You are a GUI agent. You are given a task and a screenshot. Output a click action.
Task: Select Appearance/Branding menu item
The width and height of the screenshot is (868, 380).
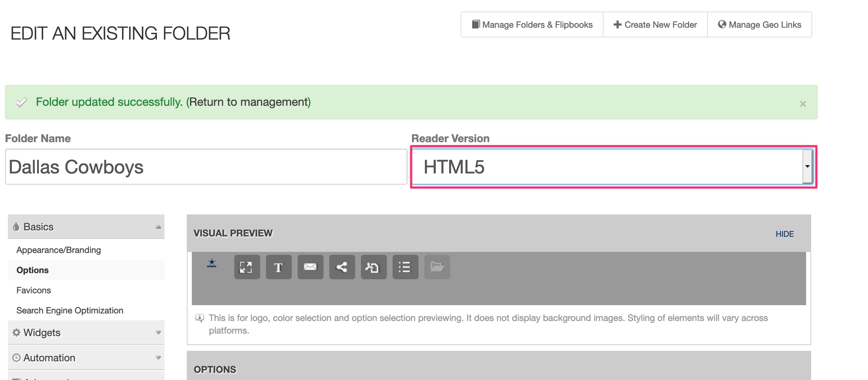59,250
